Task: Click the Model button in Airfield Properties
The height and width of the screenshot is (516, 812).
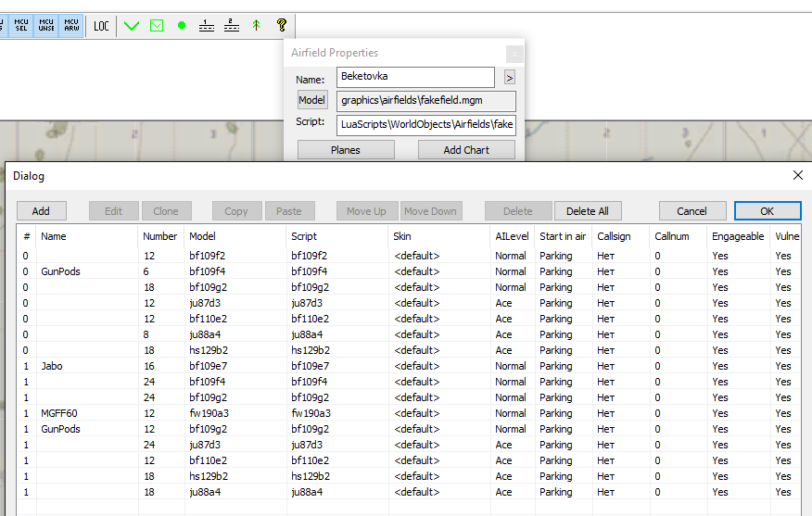Action: (312, 100)
